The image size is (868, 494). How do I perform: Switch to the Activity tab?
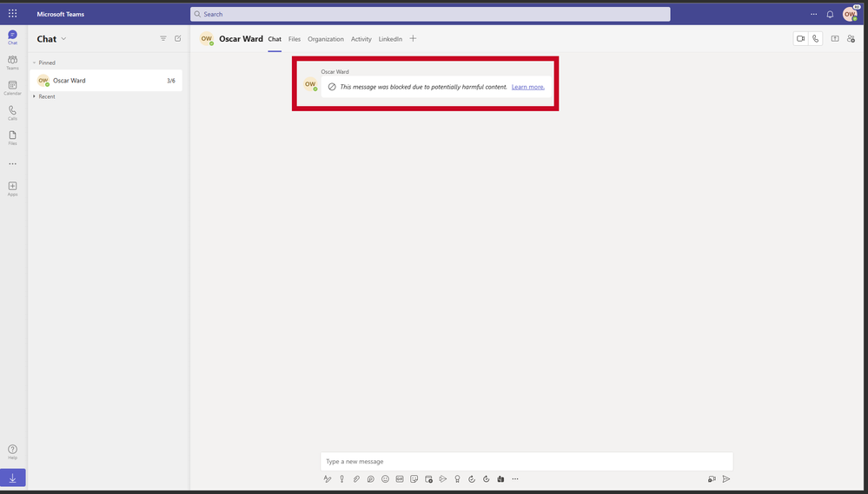click(x=361, y=39)
